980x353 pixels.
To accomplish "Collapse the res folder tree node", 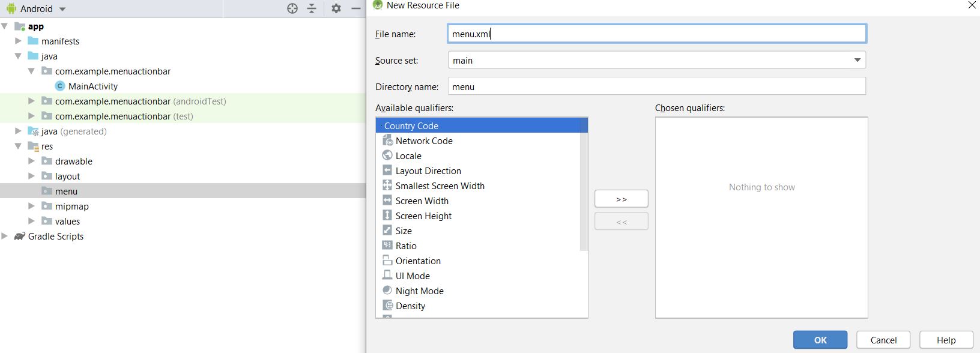I will (x=18, y=146).
